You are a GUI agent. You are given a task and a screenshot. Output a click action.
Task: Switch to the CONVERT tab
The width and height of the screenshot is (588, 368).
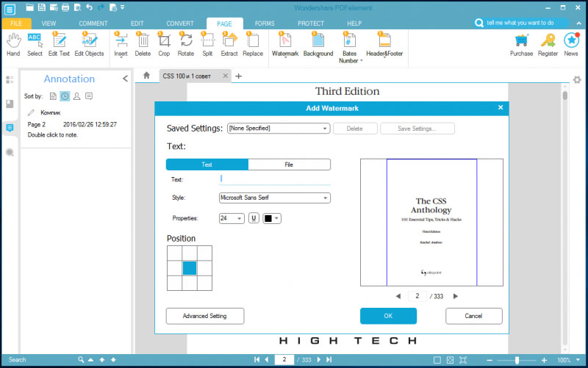click(180, 24)
